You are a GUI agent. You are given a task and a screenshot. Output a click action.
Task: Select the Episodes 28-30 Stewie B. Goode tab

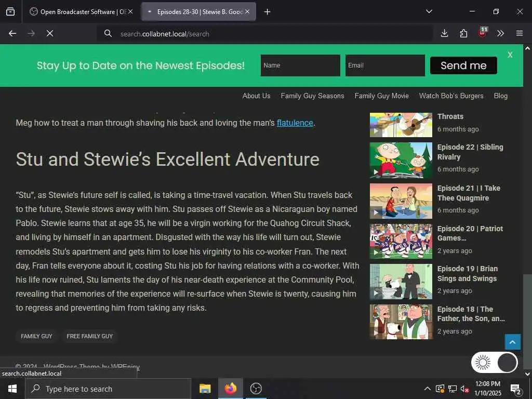199,12
